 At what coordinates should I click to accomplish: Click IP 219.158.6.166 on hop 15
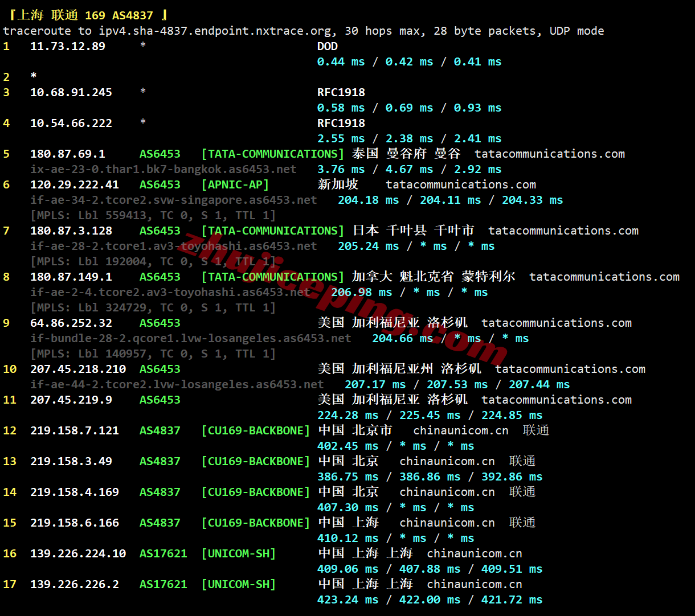pos(75,523)
